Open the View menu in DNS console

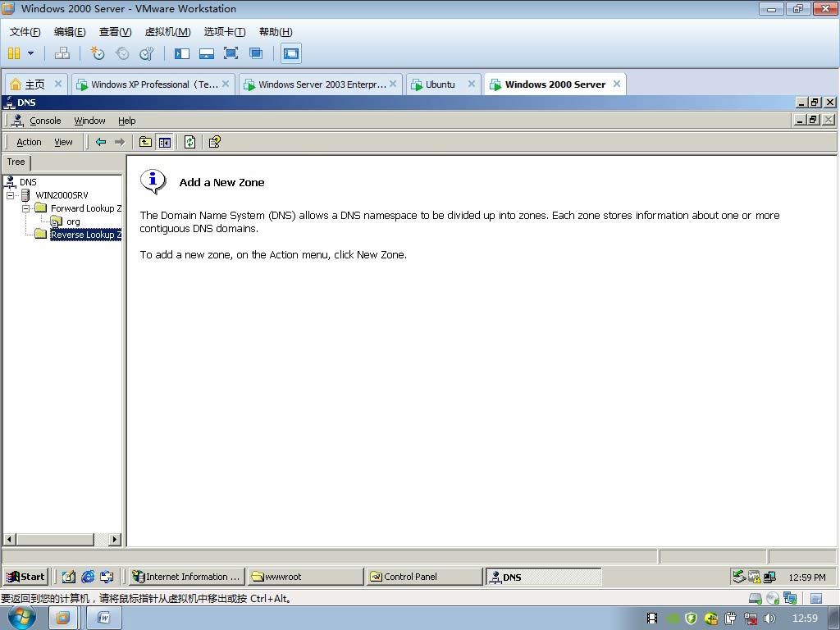click(63, 142)
